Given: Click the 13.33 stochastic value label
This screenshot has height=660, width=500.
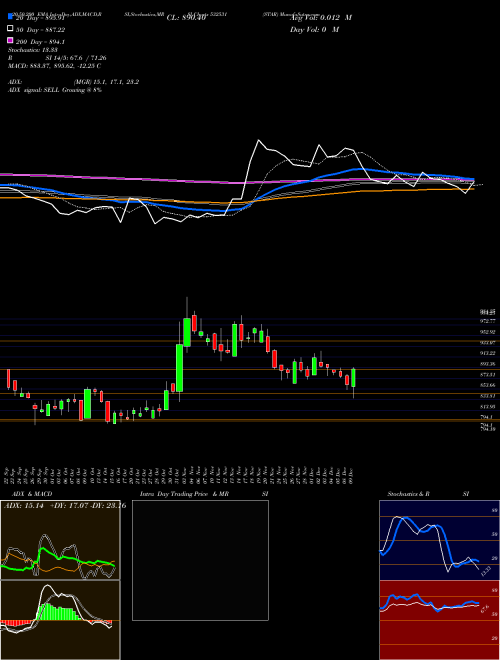Looking at the screenshot, I should coord(486,572).
